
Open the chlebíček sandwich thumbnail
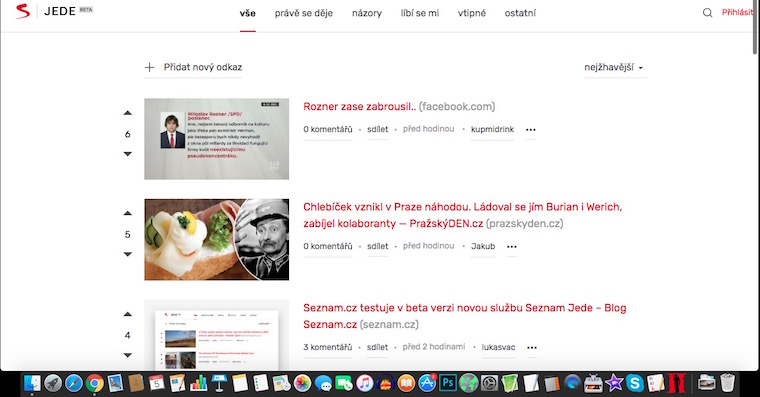click(x=217, y=239)
